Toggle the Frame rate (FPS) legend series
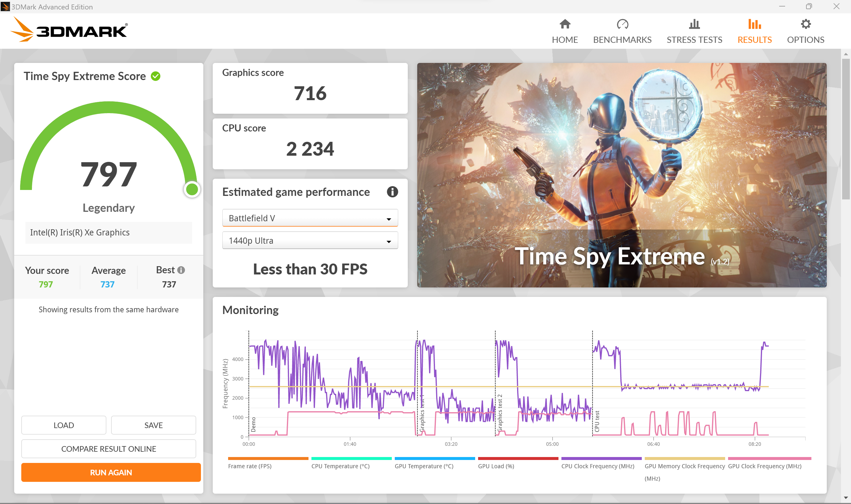 (250, 466)
